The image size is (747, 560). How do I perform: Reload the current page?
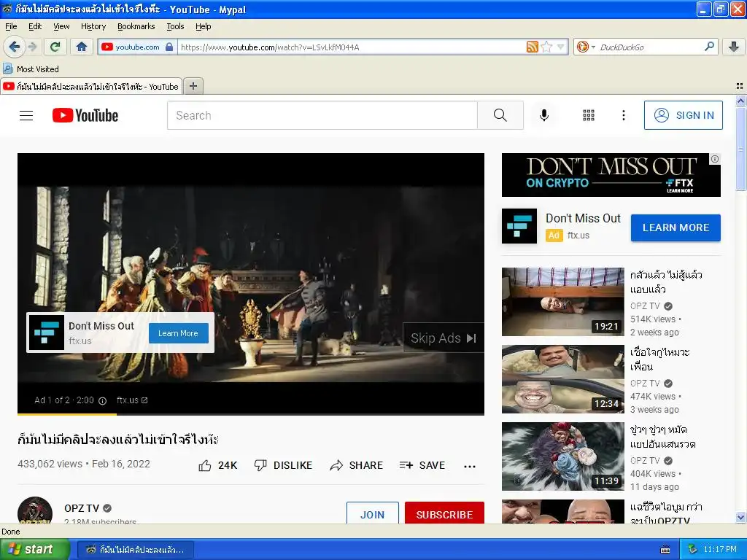[55, 47]
